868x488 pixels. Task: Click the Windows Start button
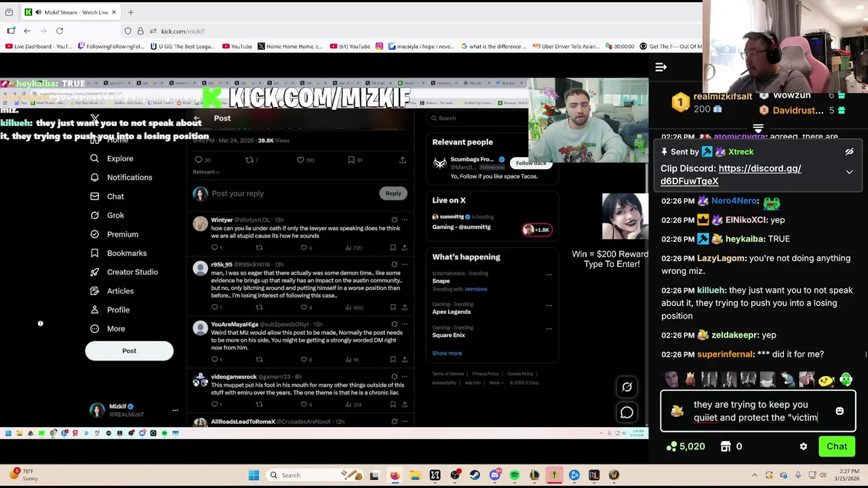coord(254,475)
